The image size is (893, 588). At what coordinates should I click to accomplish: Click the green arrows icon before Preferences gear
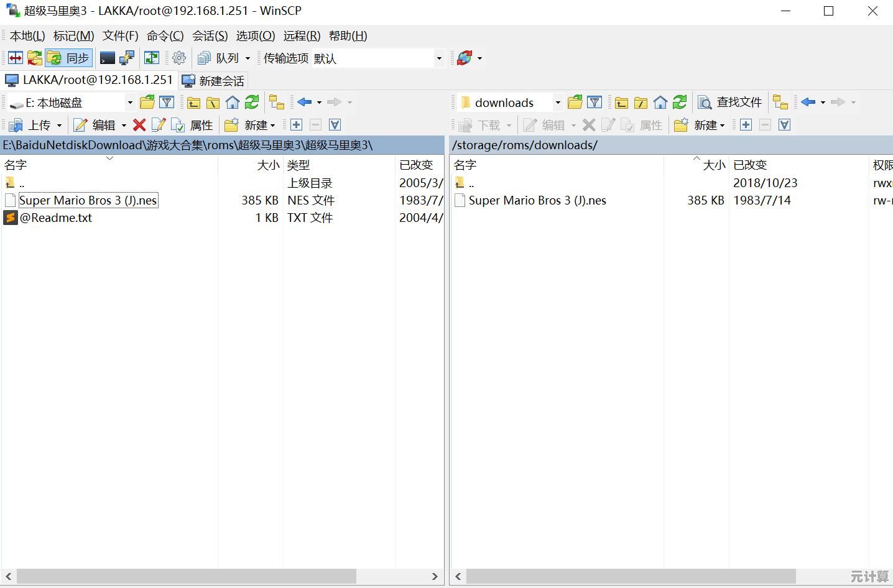point(151,58)
